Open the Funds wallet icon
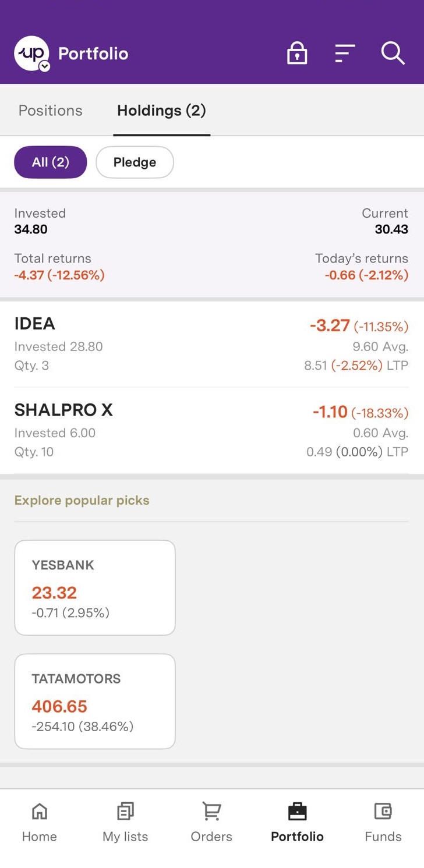The height and width of the screenshot is (868, 424). click(x=383, y=812)
